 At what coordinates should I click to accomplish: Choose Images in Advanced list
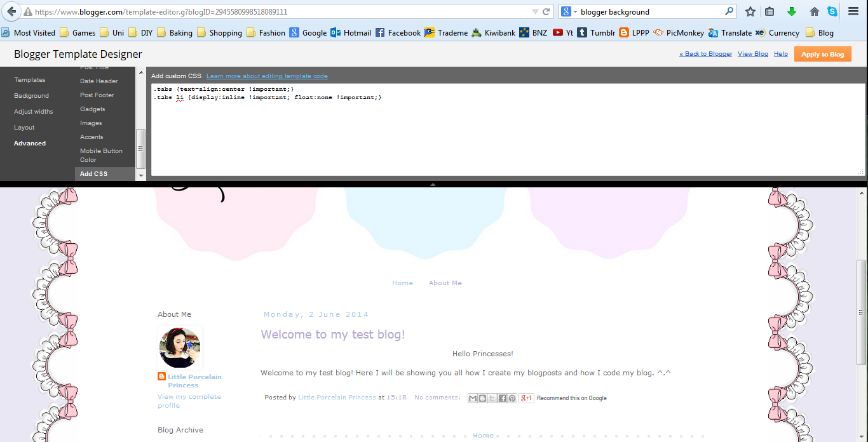(91, 123)
